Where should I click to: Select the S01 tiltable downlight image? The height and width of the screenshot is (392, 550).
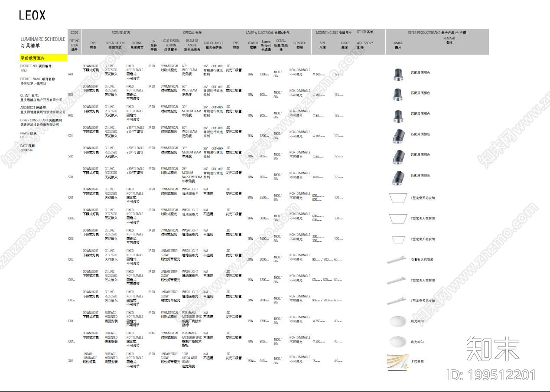397,136
